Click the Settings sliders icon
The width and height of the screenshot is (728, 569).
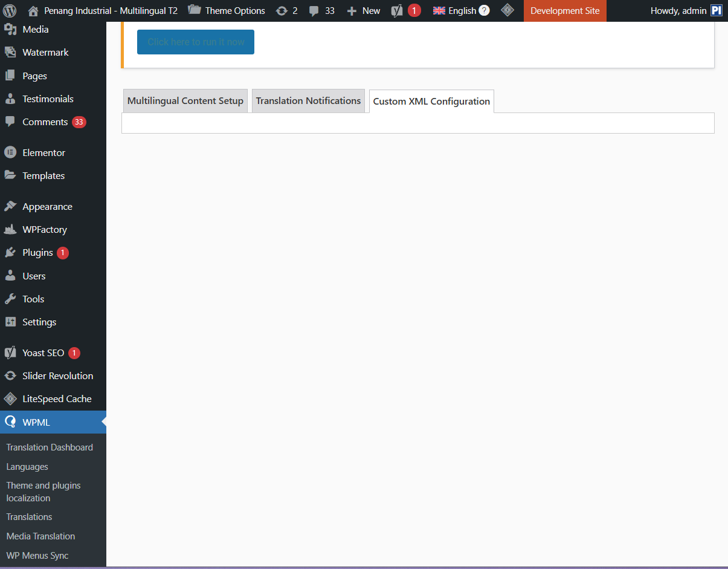[10, 322]
